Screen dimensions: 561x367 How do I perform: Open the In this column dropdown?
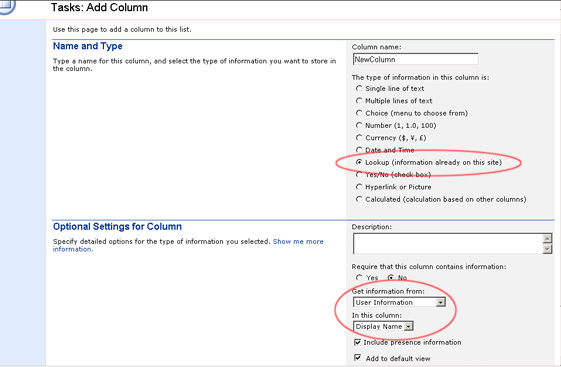tap(383, 326)
